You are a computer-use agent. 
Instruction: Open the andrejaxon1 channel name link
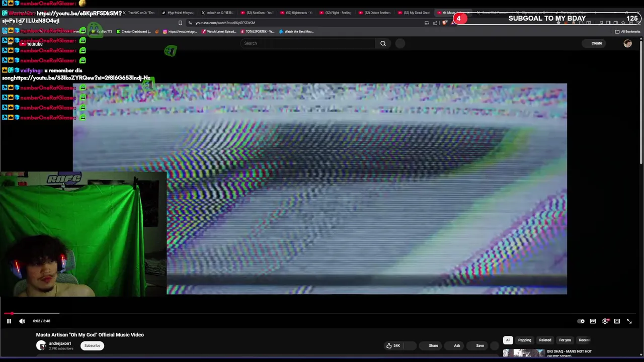60,343
